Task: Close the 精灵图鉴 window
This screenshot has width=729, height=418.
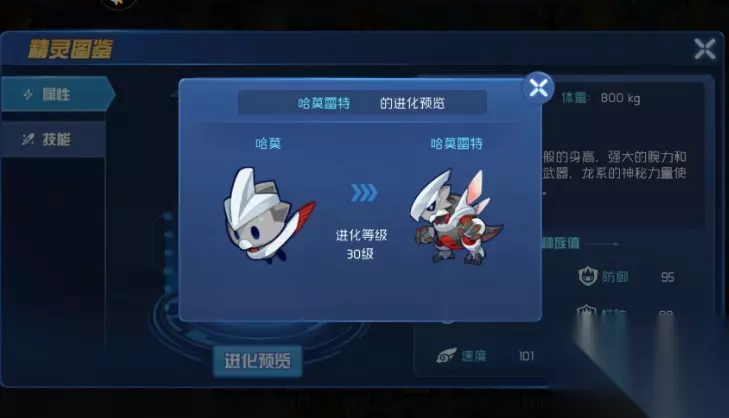Action: (x=705, y=49)
